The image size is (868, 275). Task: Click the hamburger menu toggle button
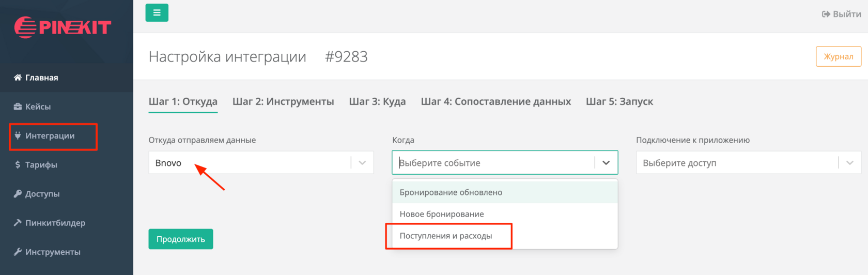coord(157,13)
